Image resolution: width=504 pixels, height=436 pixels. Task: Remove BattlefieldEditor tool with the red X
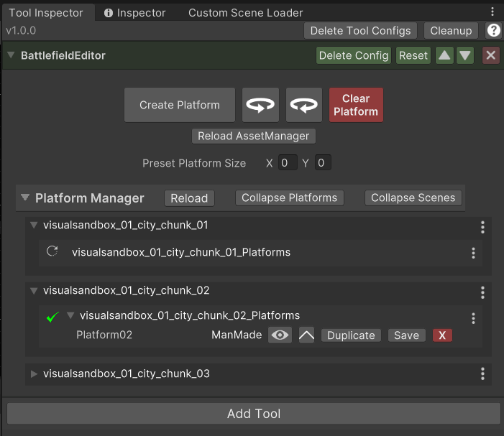pos(491,55)
